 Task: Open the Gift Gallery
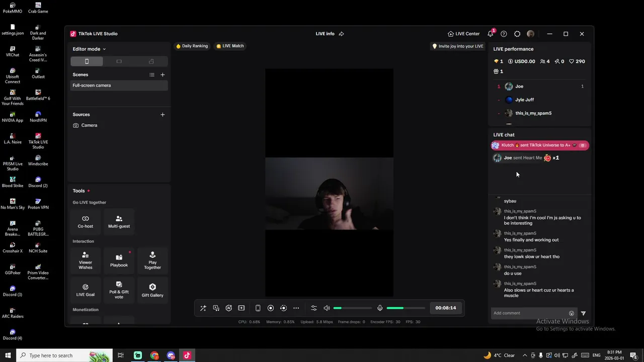(x=152, y=290)
